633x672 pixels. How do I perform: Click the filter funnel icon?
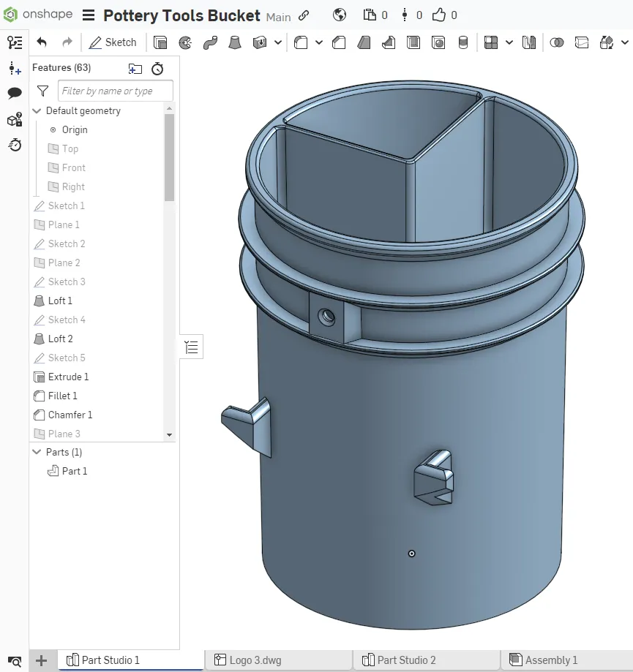(x=43, y=91)
